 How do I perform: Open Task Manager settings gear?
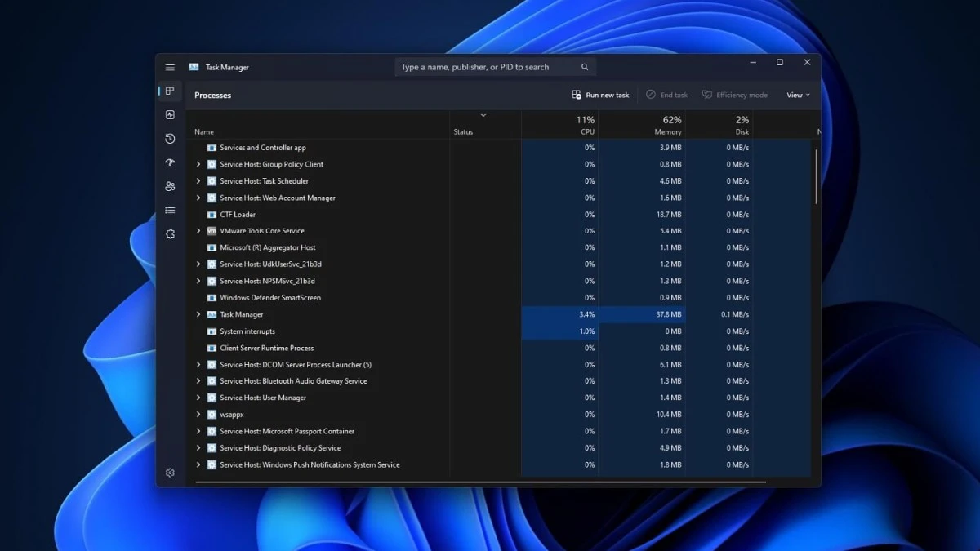pyautogui.click(x=170, y=473)
